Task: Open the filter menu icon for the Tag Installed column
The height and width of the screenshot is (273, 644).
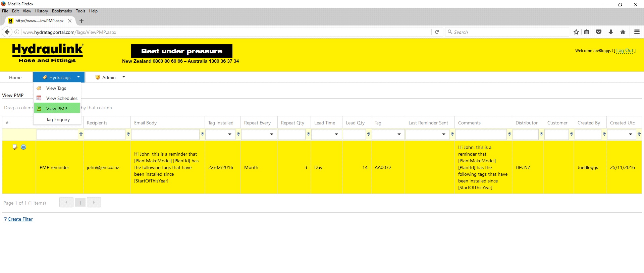Action: pyautogui.click(x=238, y=134)
